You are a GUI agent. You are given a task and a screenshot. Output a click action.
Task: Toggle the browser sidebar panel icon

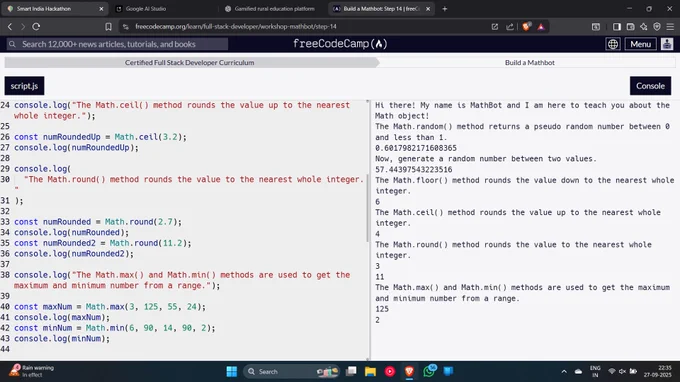coord(616,26)
